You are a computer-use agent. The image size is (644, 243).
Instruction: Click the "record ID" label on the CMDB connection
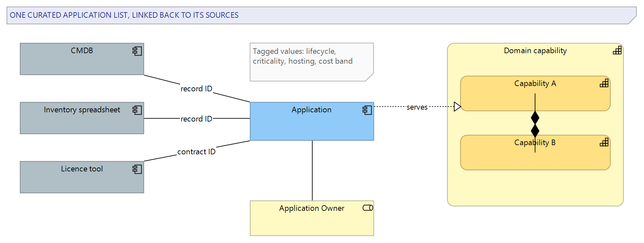click(x=196, y=89)
